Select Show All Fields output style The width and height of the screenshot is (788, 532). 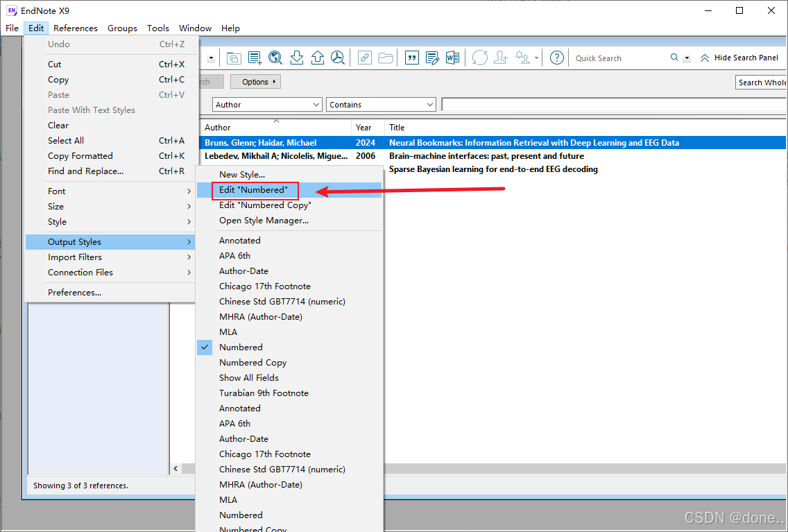(289, 378)
